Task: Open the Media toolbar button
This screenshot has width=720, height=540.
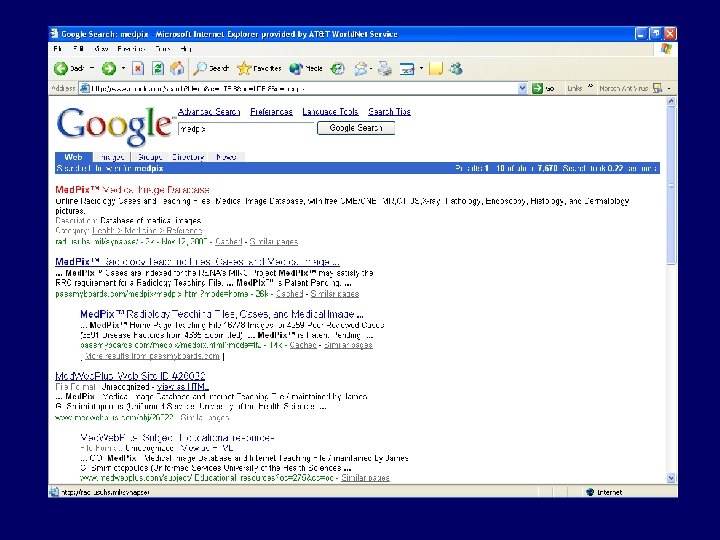Action: (306, 68)
